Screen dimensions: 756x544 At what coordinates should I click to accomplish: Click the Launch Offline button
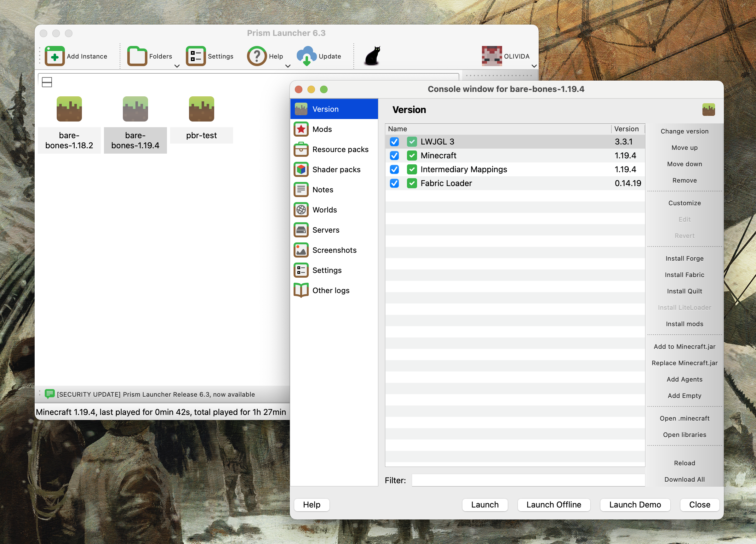click(x=553, y=504)
